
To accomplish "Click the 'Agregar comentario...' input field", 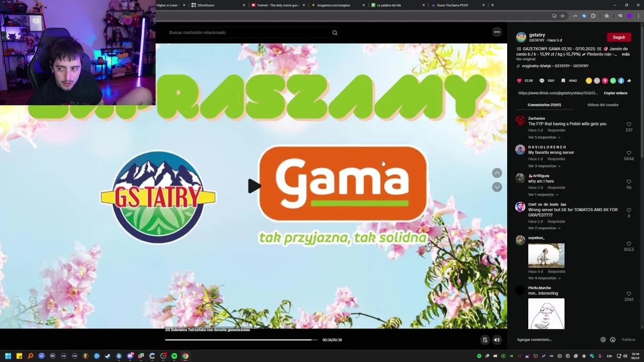I will click(x=556, y=340).
